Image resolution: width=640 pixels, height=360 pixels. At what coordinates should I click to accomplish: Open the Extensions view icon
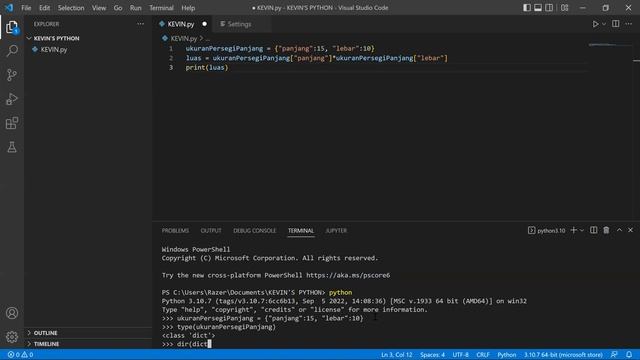(12, 123)
